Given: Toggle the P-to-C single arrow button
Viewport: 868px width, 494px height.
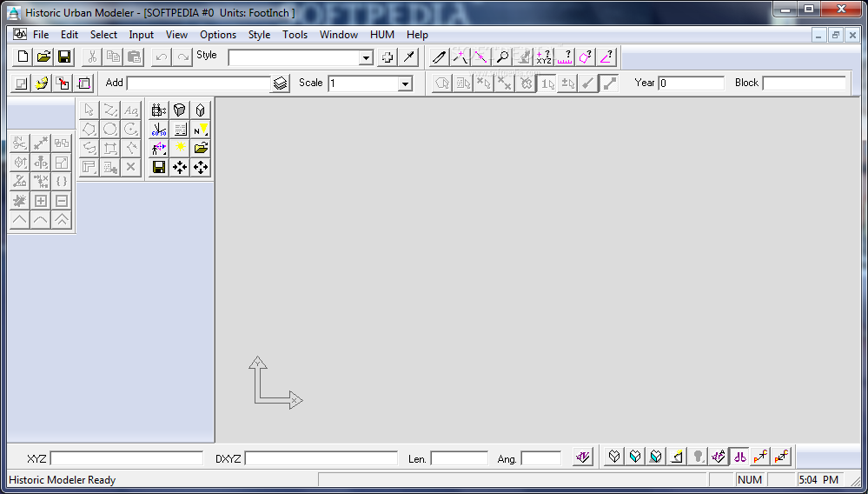Looking at the screenshot, I should point(760,457).
